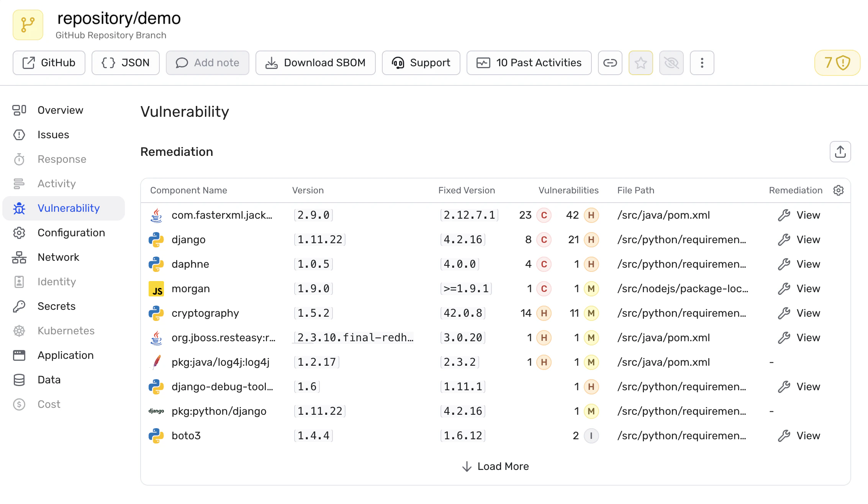Image resolution: width=868 pixels, height=504 pixels.
Task: Open Support
Action: pos(421,63)
